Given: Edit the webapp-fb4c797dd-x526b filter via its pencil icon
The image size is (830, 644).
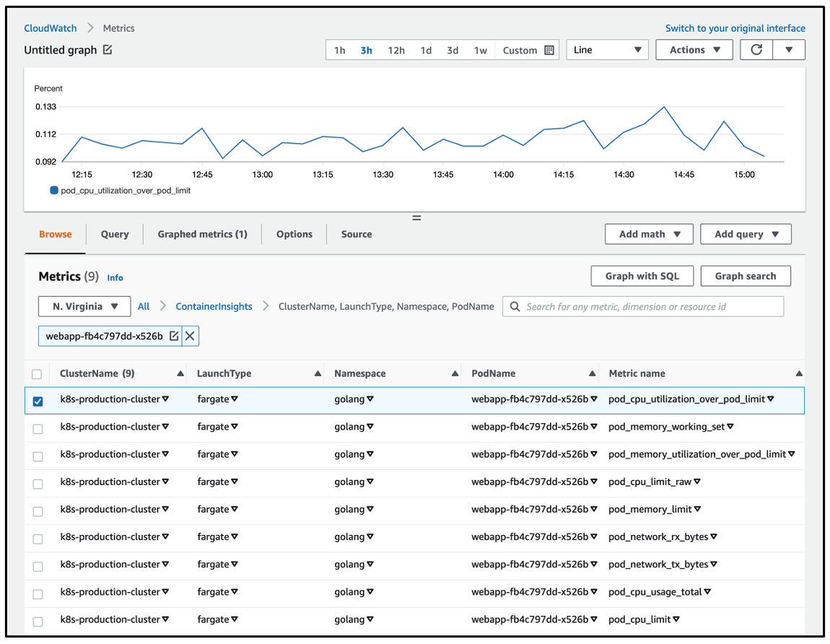Looking at the screenshot, I should point(173,336).
